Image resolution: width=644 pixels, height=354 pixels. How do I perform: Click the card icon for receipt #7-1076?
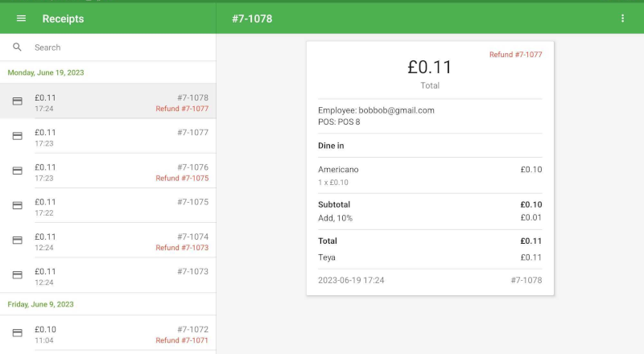coord(17,171)
